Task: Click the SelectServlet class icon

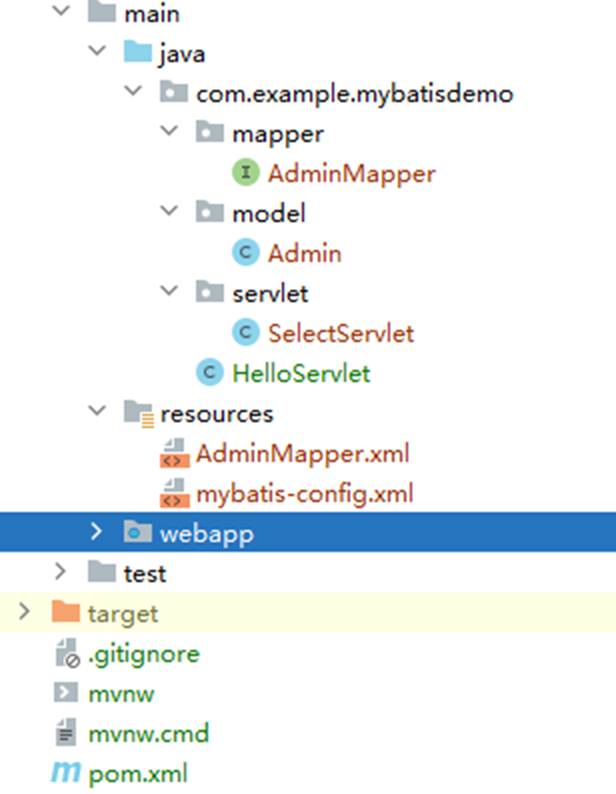Action: coord(246,332)
